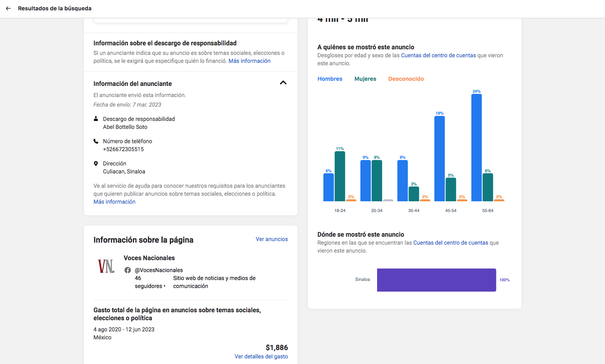Image resolution: width=605 pixels, height=364 pixels.
Task: Collapse the Información del anunciante section
Action: (x=283, y=83)
